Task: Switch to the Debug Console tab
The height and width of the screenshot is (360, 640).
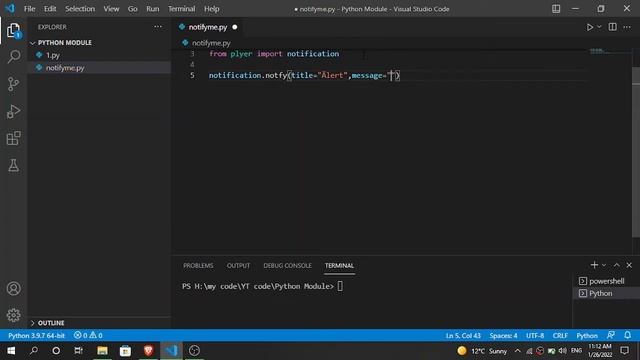Action: click(x=287, y=266)
